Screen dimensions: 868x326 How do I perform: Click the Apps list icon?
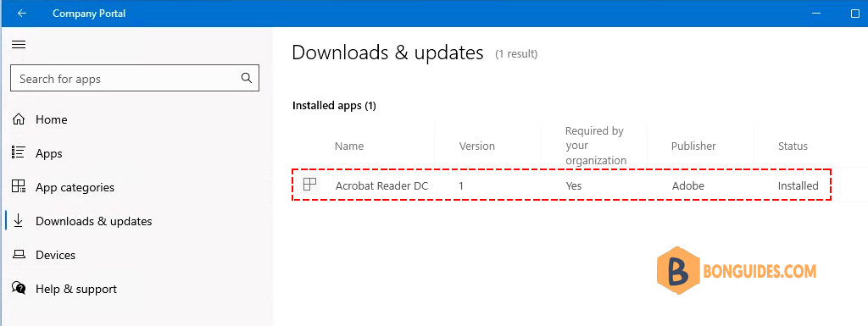pyautogui.click(x=19, y=153)
